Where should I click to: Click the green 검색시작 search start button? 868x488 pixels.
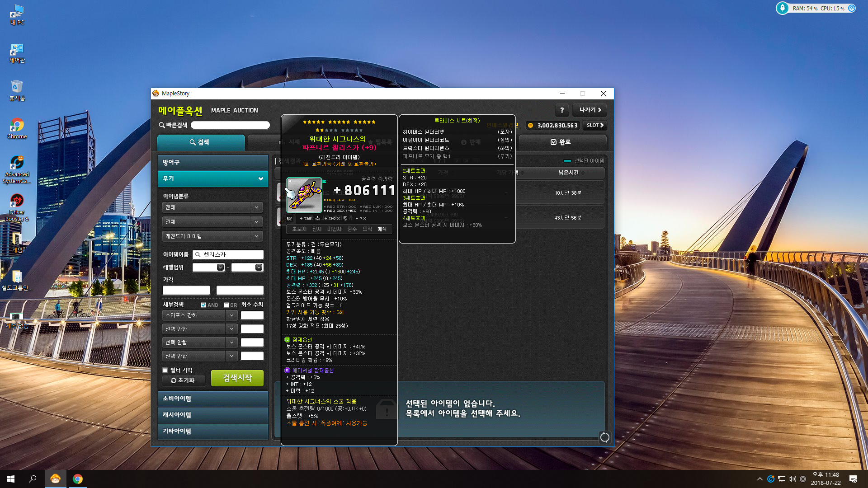[237, 378]
